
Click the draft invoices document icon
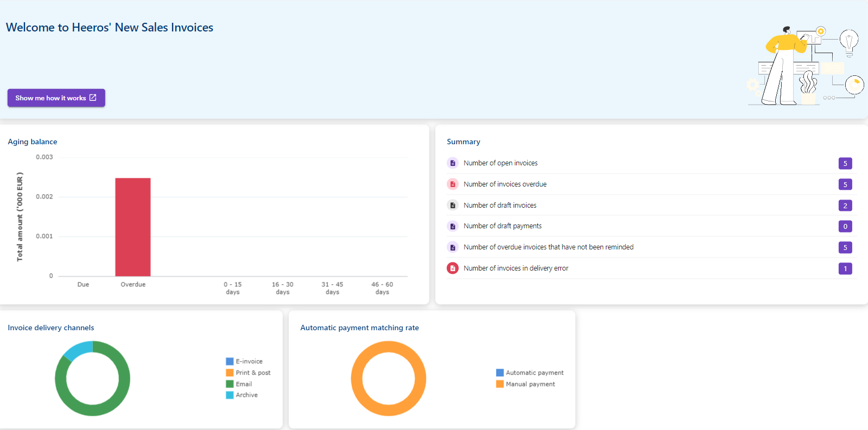453,206
